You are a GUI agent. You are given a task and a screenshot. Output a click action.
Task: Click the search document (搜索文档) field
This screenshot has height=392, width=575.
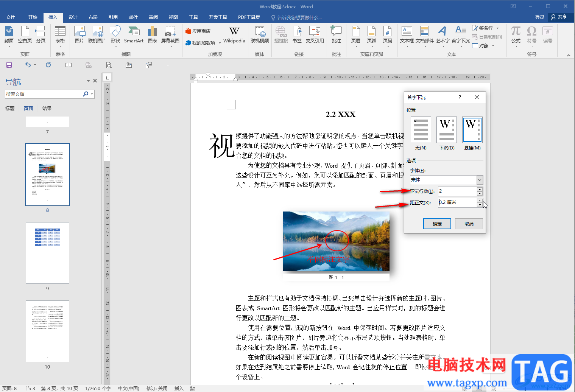[x=44, y=94]
